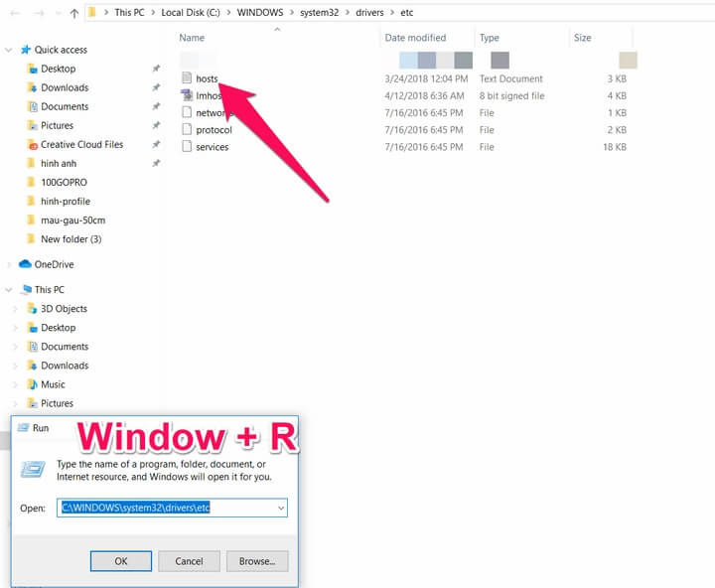Select the services file
715x588 pixels.
[213, 147]
